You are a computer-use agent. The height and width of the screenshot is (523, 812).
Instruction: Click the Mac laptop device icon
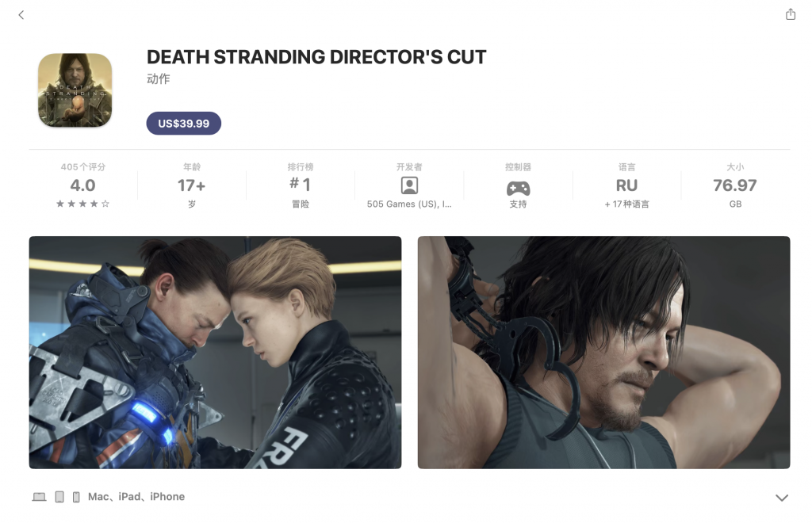40,497
